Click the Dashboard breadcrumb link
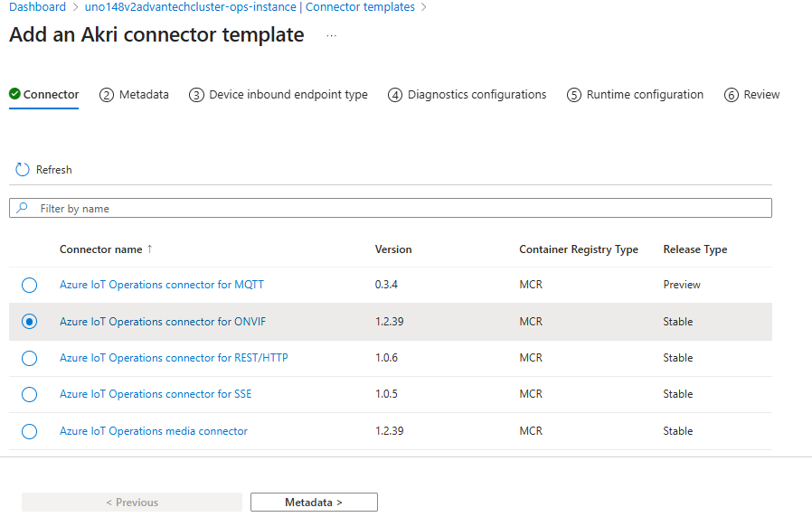The width and height of the screenshot is (812, 517). point(37,7)
